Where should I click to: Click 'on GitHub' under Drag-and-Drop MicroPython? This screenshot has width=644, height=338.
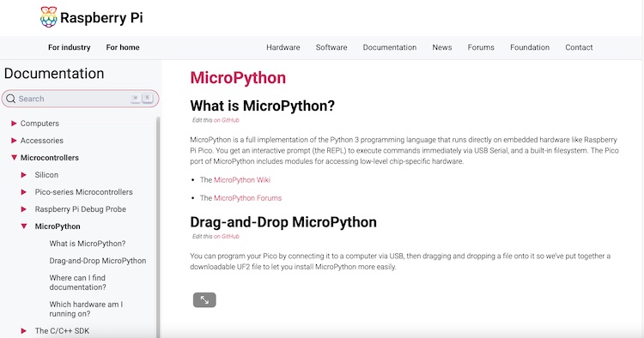tap(227, 236)
